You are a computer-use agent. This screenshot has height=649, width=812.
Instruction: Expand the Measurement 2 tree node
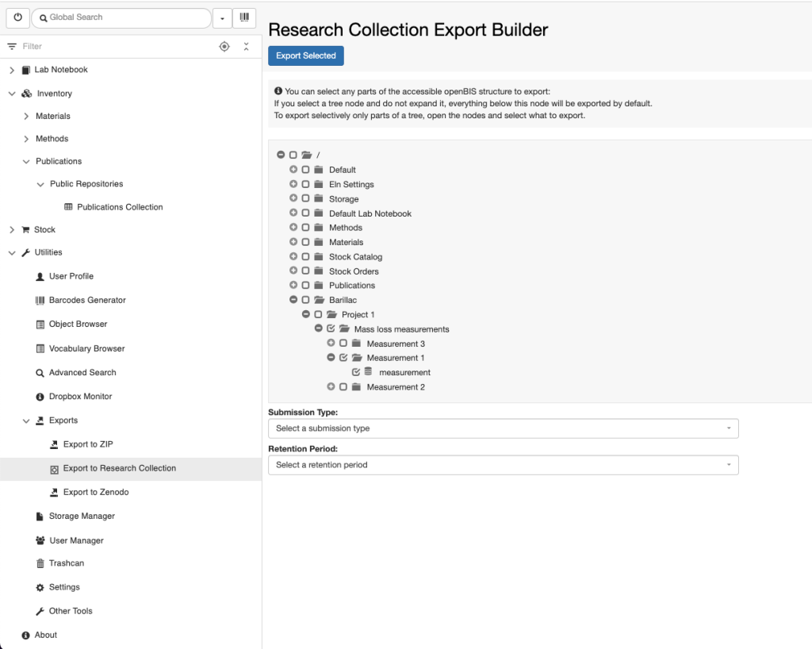tap(331, 387)
